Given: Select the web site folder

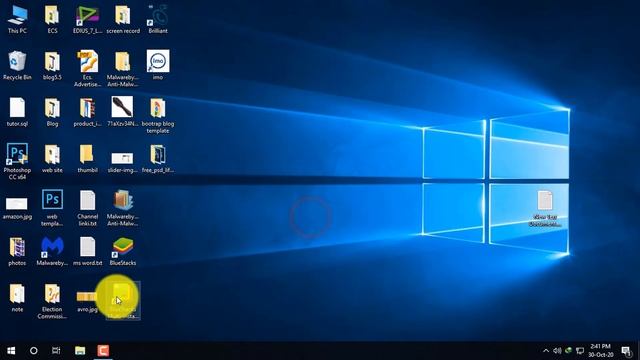Looking at the screenshot, I should tap(52, 158).
